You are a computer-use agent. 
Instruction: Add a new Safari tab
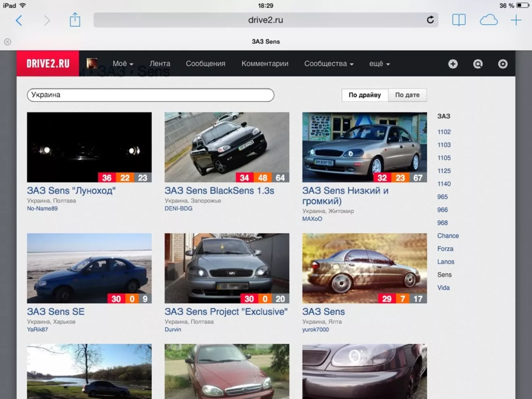pyautogui.click(x=516, y=20)
